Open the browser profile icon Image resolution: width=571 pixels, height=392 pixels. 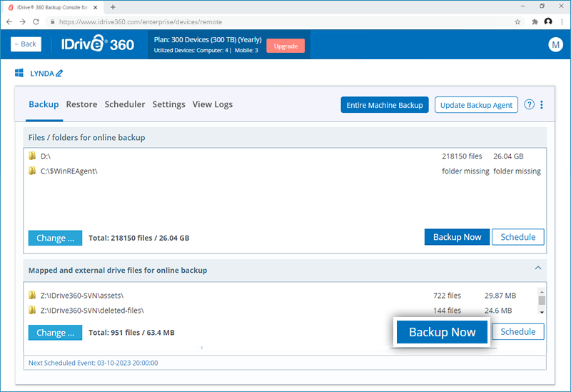point(548,21)
